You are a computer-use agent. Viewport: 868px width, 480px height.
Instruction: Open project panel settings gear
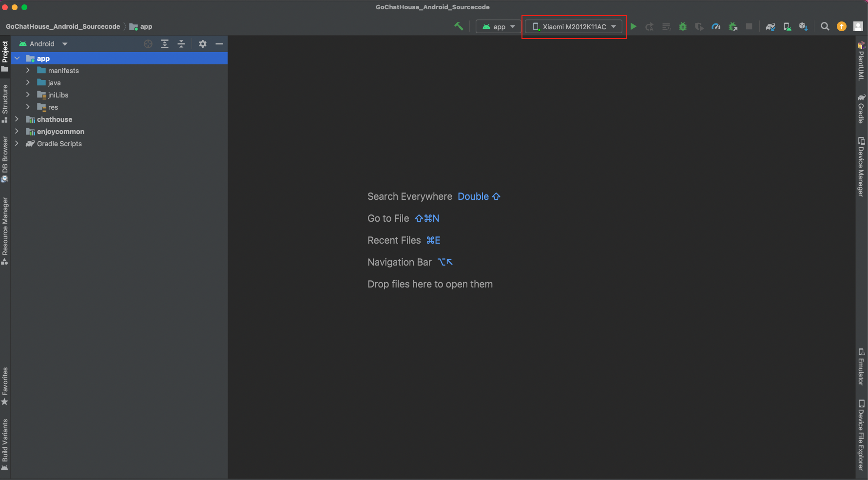tap(203, 44)
